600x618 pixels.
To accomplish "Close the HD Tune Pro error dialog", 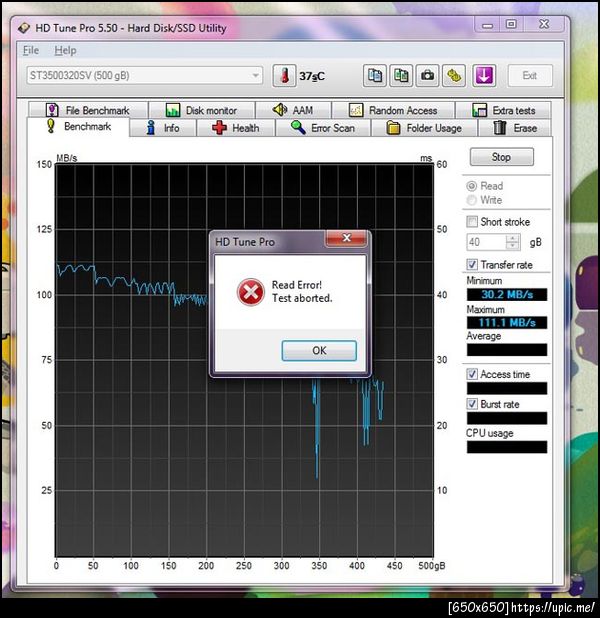I will point(347,238).
